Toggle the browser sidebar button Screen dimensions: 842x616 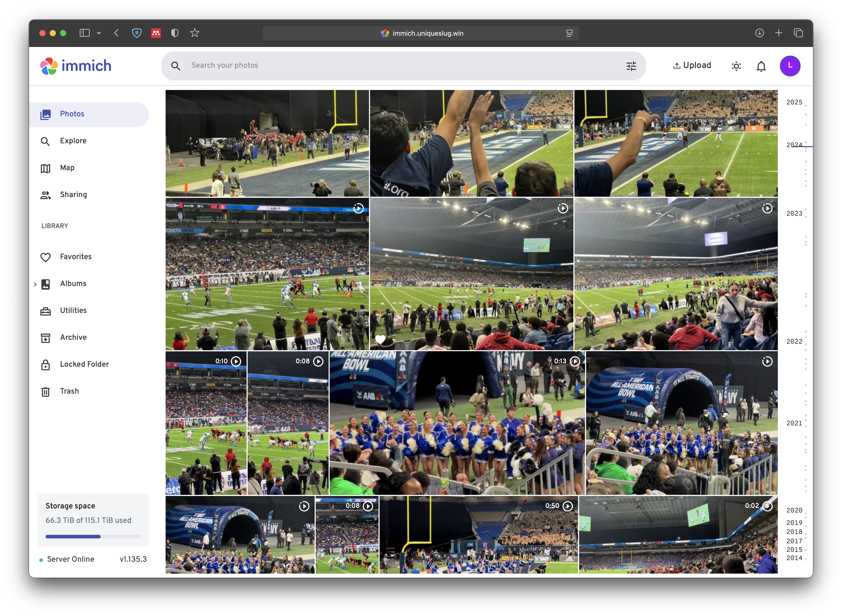(85, 33)
